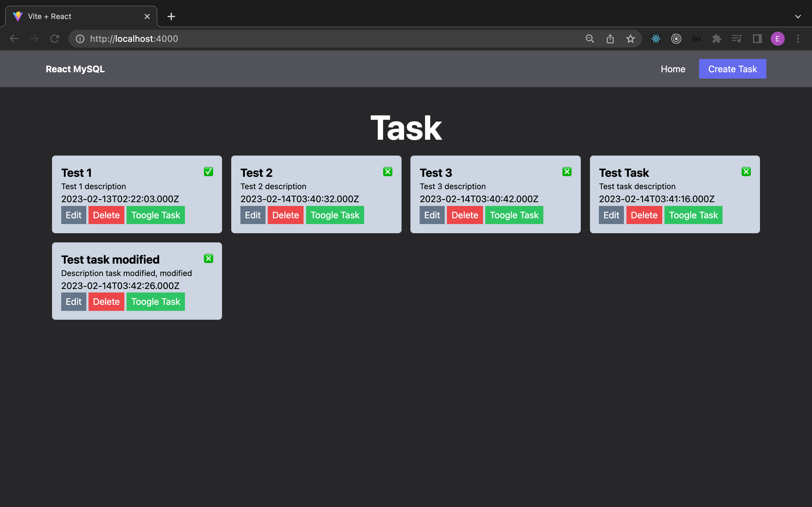Bookmark this page with the star icon
812x507 pixels.
[630, 39]
